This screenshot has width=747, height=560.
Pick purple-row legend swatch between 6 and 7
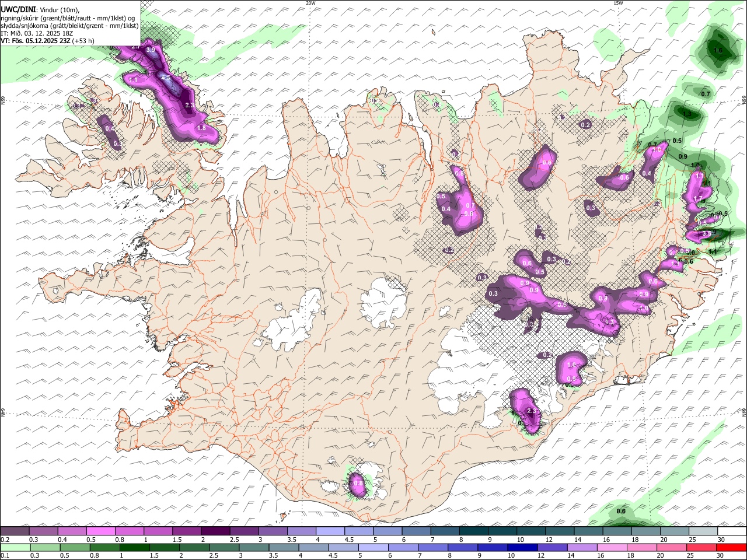[x=416, y=531]
